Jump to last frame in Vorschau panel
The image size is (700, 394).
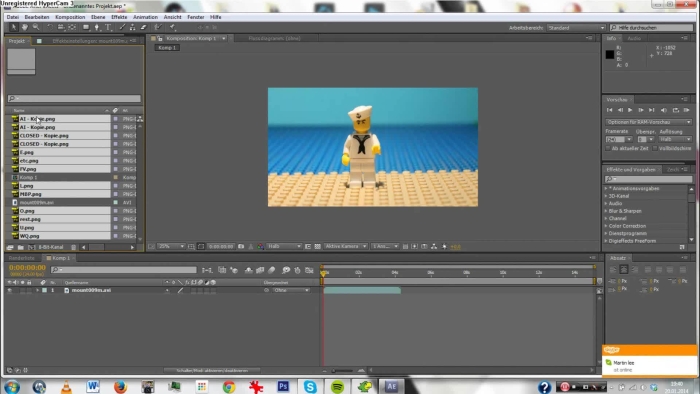click(652, 110)
